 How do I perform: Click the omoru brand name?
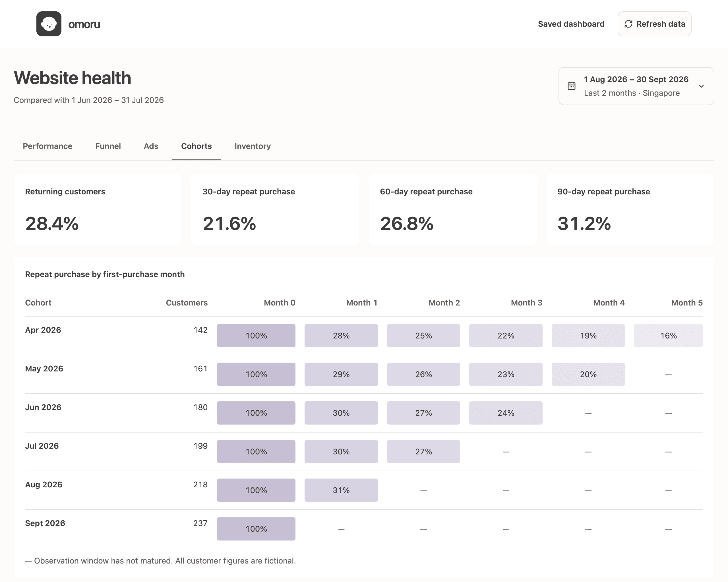point(84,24)
